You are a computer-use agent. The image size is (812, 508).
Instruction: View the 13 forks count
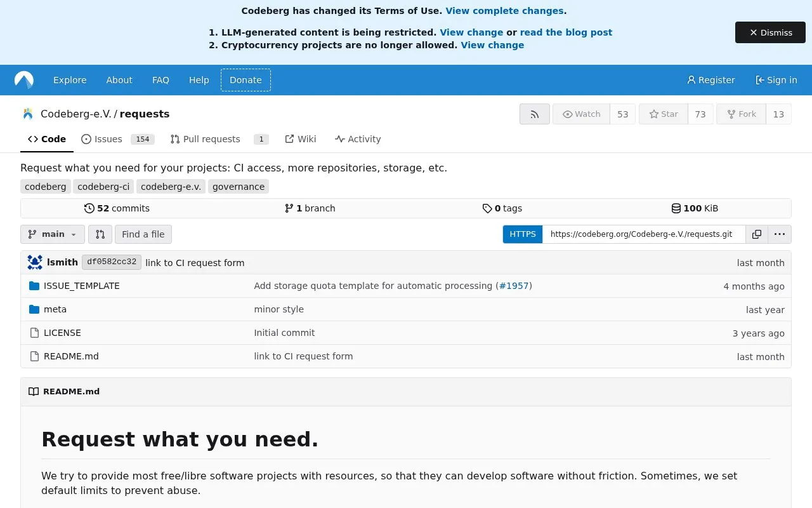778,114
